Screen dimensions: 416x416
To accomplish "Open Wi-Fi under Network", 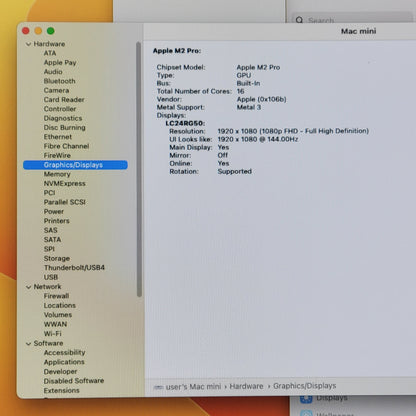I will coord(53,333).
